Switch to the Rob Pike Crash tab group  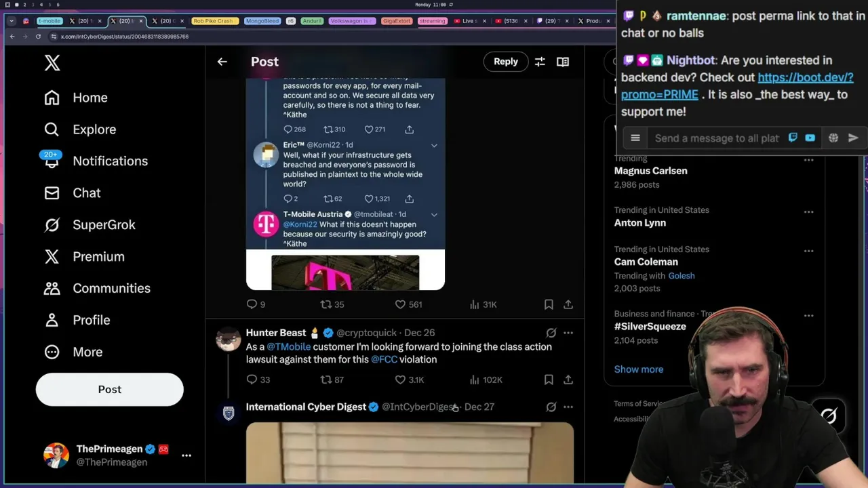(x=214, y=21)
